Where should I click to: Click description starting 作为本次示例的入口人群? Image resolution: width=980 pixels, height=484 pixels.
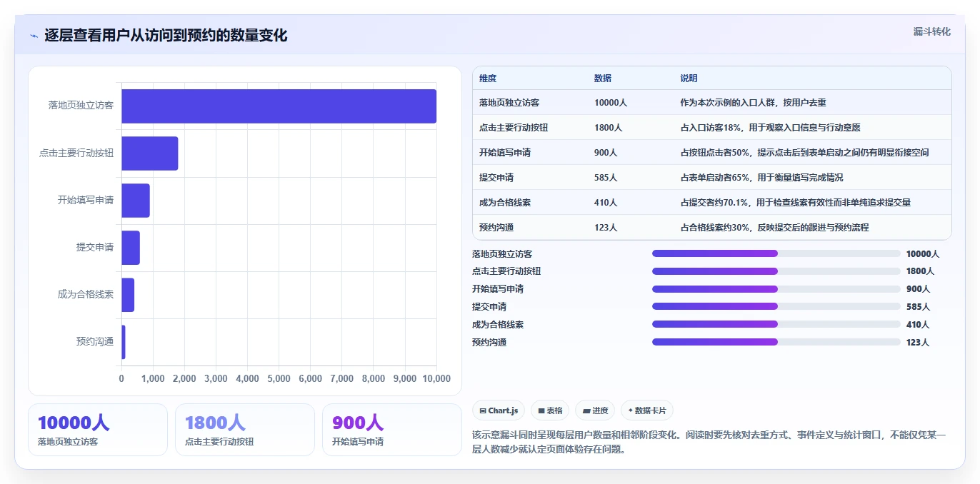coord(753,103)
